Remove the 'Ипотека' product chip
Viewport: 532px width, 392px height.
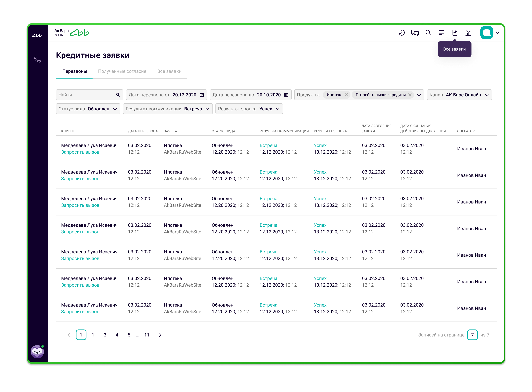point(346,95)
